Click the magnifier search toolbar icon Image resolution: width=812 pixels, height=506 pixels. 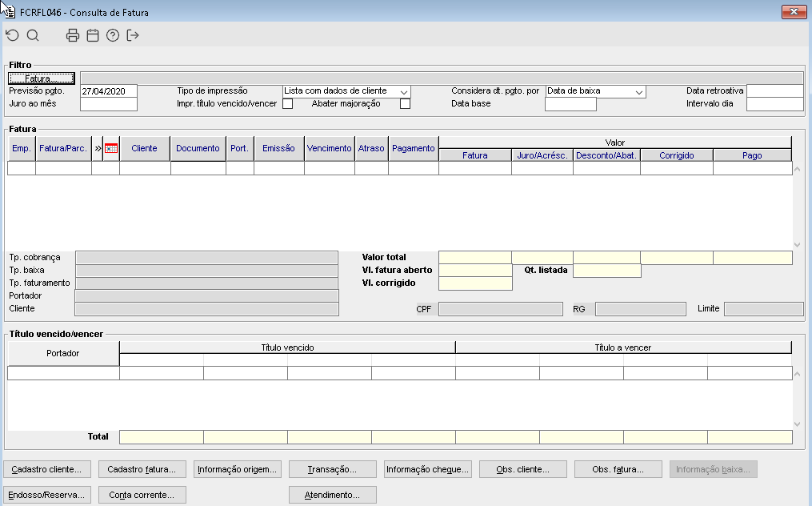click(x=33, y=35)
